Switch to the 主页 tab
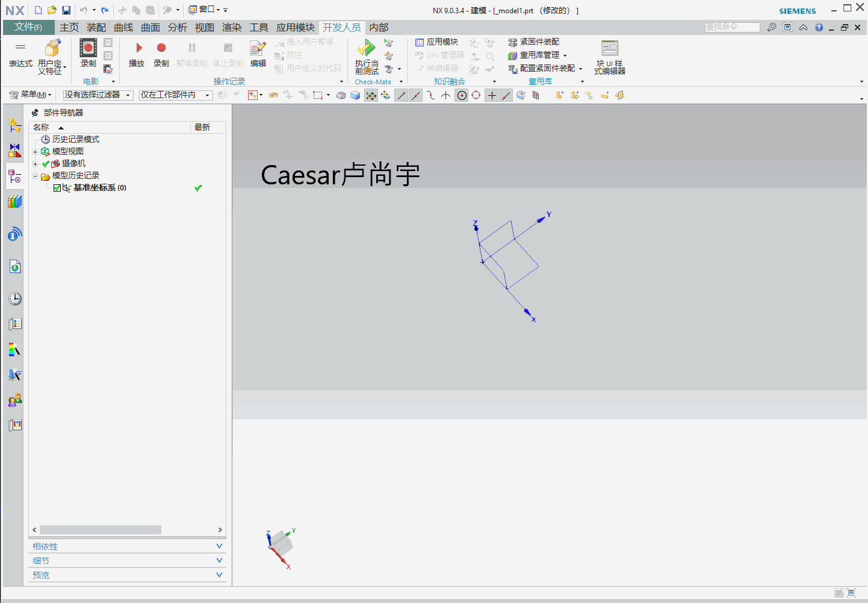Image resolution: width=868 pixels, height=603 pixels. coord(69,28)
